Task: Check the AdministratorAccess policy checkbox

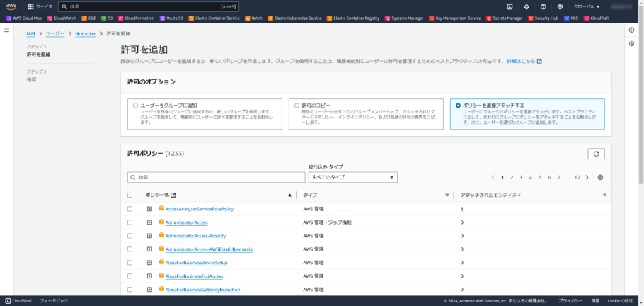Action: pyautogui.click(x=130, y=222)
